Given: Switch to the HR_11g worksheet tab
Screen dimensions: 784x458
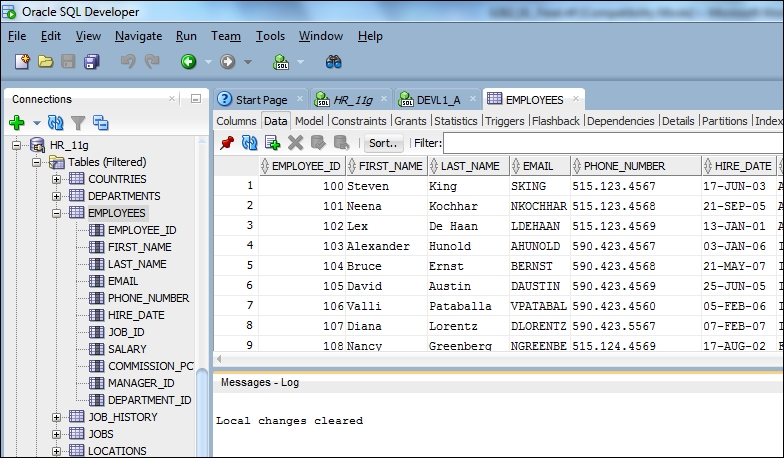Looking at the screenshot, I should (x=350, y=100).
